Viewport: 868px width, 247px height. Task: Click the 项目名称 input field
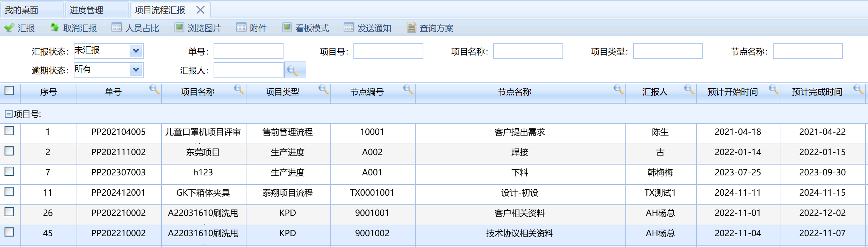tap(528, 51)
